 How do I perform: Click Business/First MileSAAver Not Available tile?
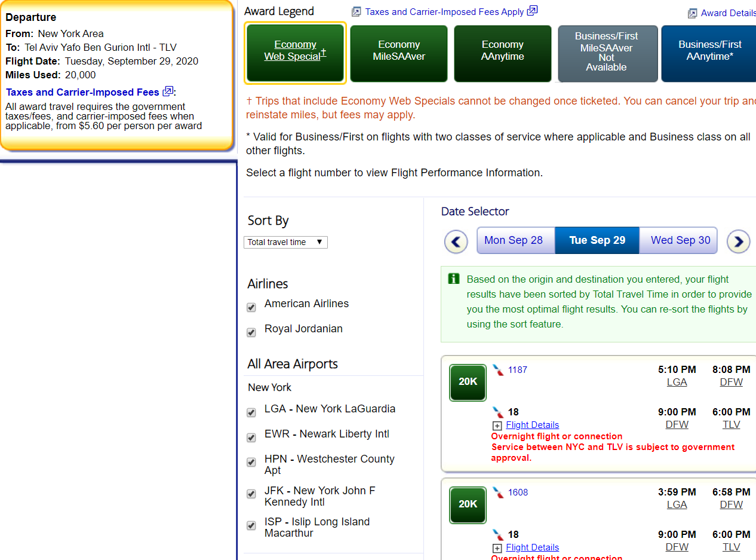pos(607,53)
